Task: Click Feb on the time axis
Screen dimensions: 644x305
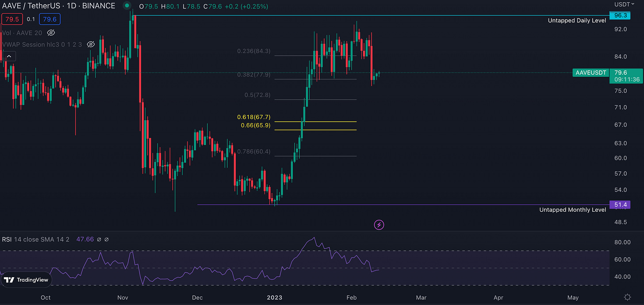Action: coord(351,297)
